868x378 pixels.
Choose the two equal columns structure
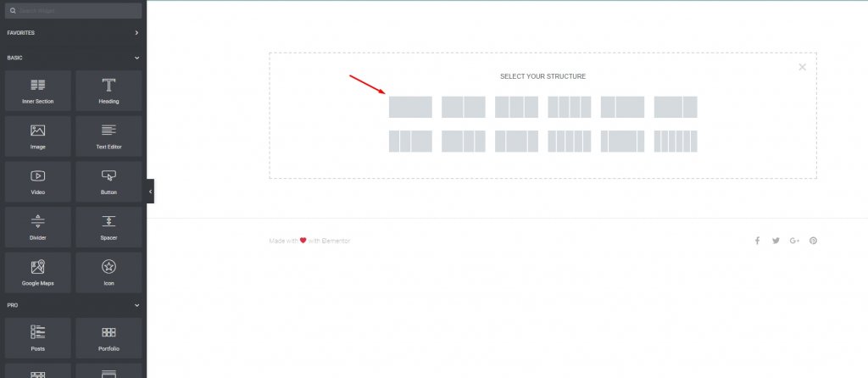464,107
